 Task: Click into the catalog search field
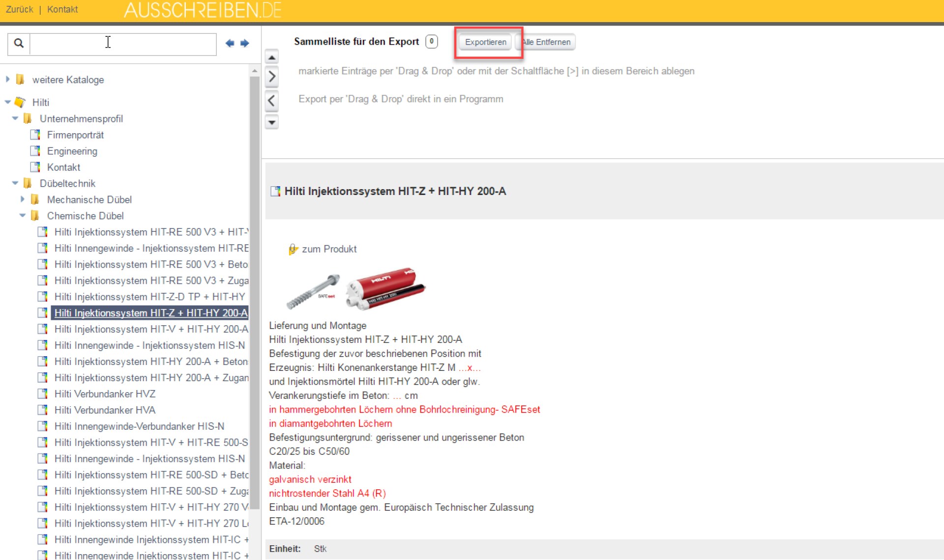pyautogui.click(x=123, y=43)
